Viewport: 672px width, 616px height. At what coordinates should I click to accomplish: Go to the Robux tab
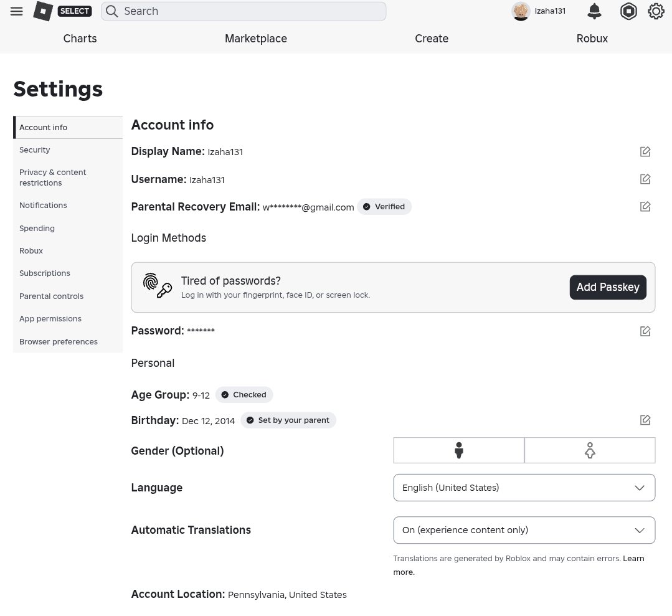[x=592, y=39]
